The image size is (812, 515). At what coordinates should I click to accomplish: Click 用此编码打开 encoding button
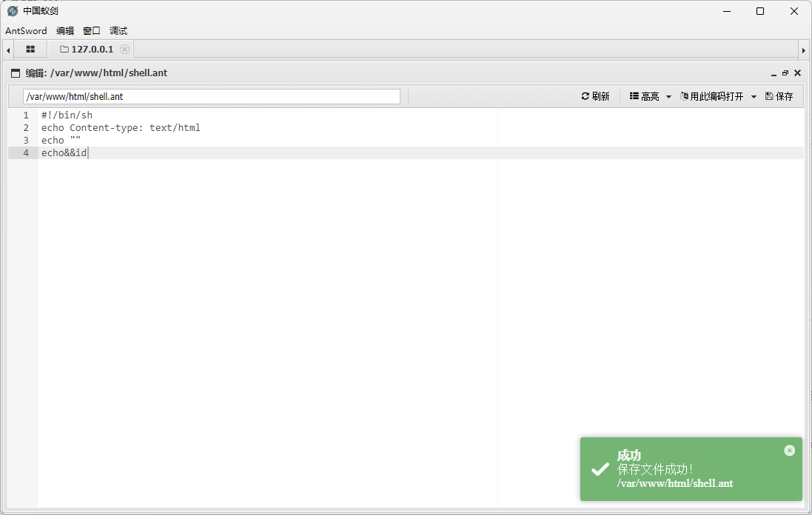pos(711,96)
